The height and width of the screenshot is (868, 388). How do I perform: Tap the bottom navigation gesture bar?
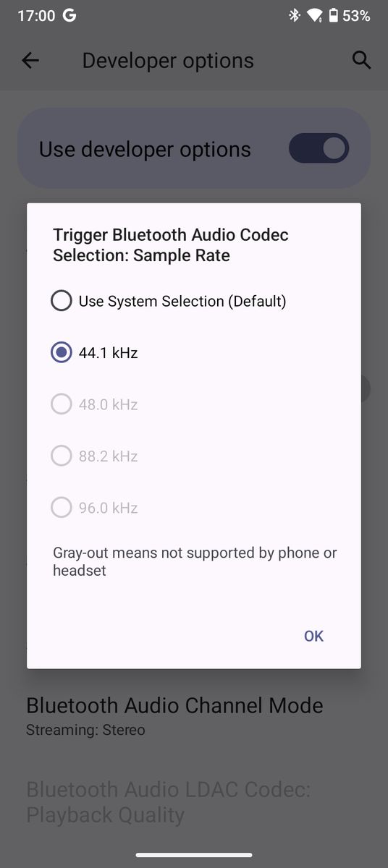pyautogui.click(x=194, y=855)
